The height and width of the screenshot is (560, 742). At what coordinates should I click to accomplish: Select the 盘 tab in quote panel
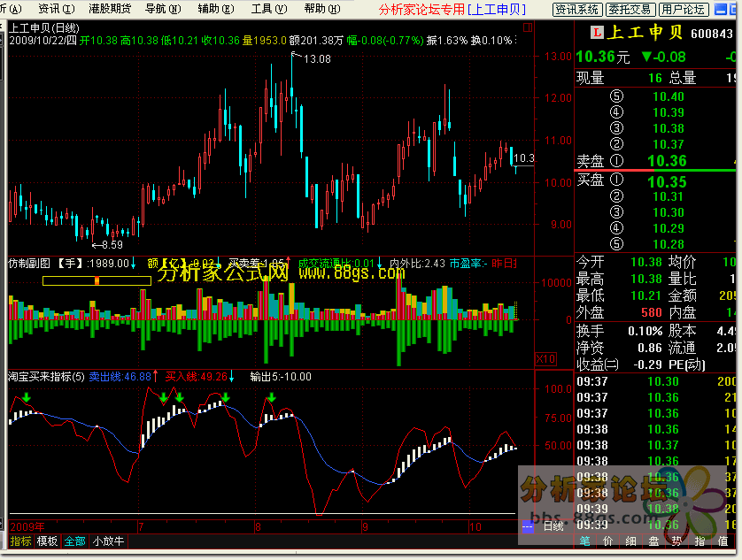[x=654, y=541]
